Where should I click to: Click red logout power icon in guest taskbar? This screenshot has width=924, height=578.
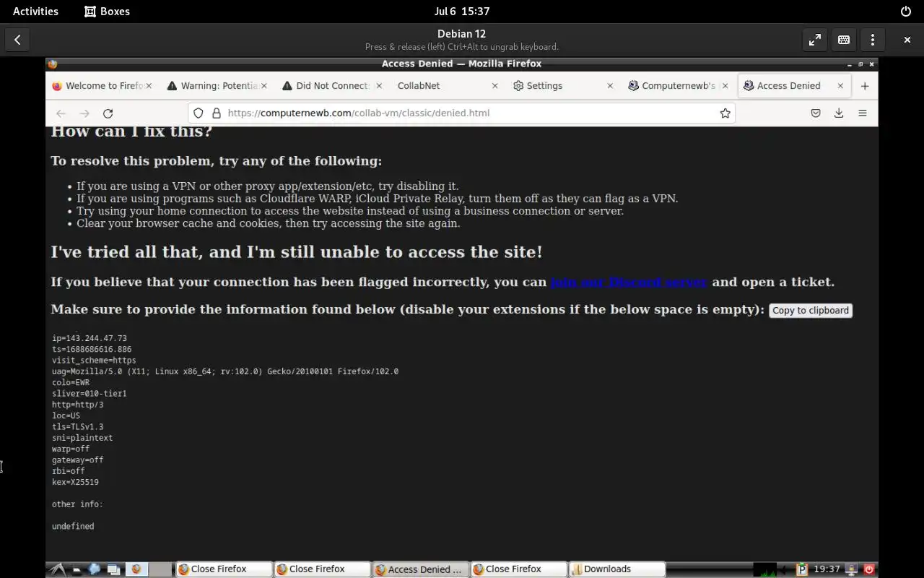point(868,569)
